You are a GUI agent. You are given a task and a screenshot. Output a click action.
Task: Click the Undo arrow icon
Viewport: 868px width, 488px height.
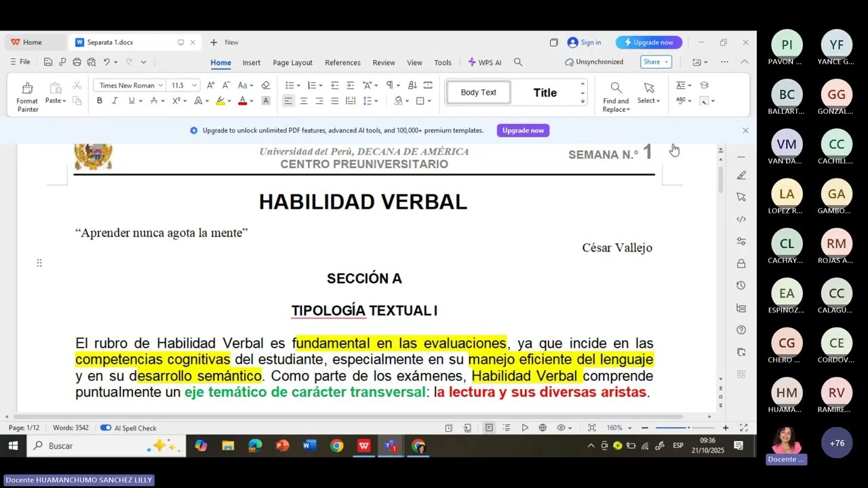point(106,62)
